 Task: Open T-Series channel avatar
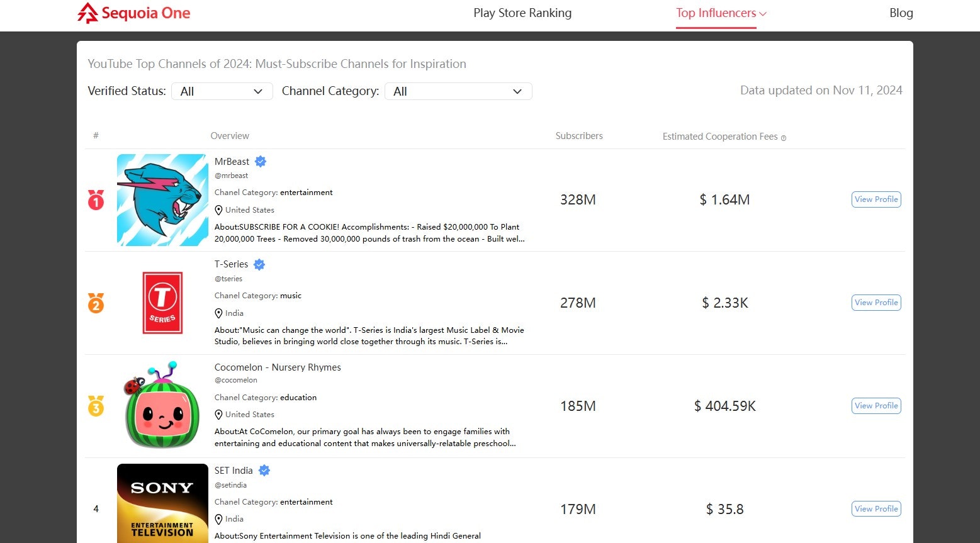[162, 303]
